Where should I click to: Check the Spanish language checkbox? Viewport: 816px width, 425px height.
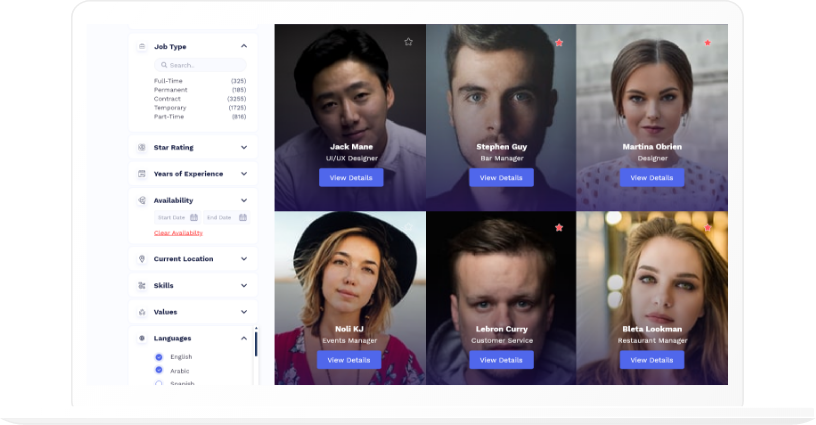(x=159, y=383)
